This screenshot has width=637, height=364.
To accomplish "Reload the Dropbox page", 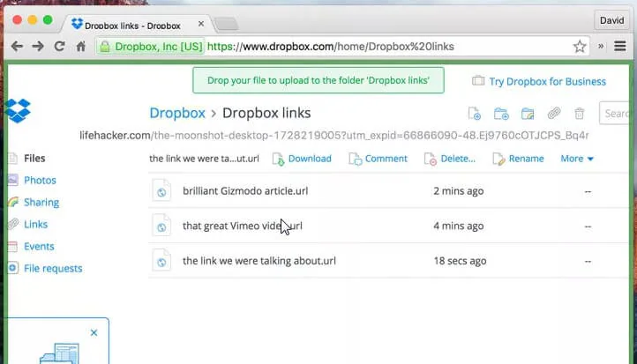I will point(60,46).
